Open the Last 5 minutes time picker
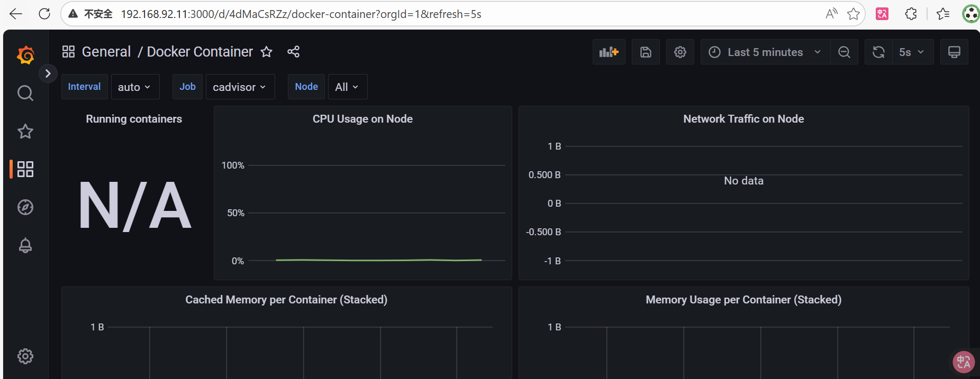Image resolution: width=980 pixels, height=379 pixels. pyautogui.click(x=765, y=52)
